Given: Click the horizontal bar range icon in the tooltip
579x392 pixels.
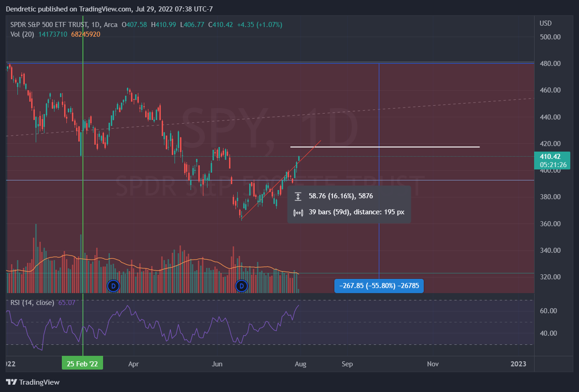Looking at the screenshot, I should click(x=298, y=213).
